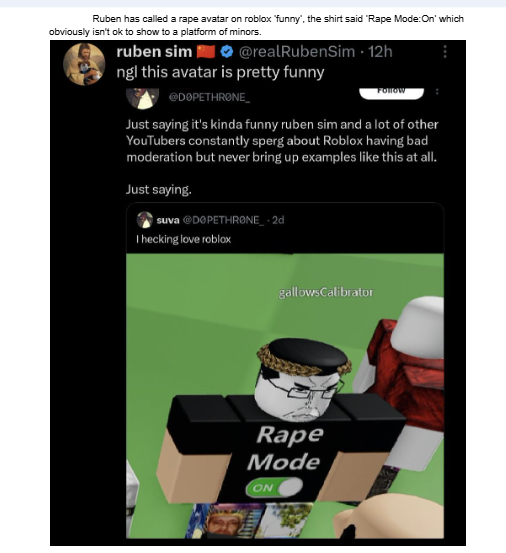Click the 'ngl this avatar is pretty funny' text
The image size is (506, 553).
coord(220,72)
